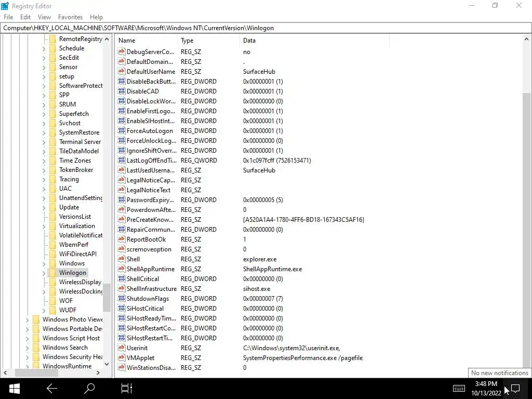Select the WindowsRuntime key
The height and width of the screenshot is (399, 532).
[x=67, y=366]
